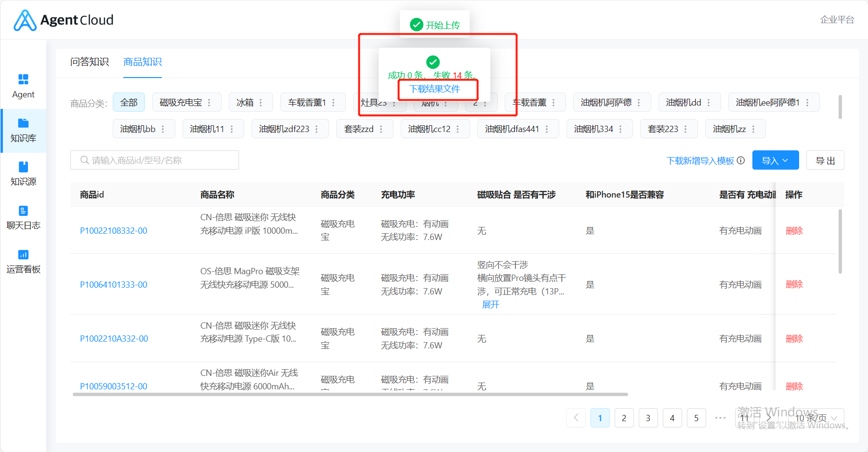This screenshot has height=452, width=868.
Task: Select the 全部 category filter
Action: tap(129, 103)
